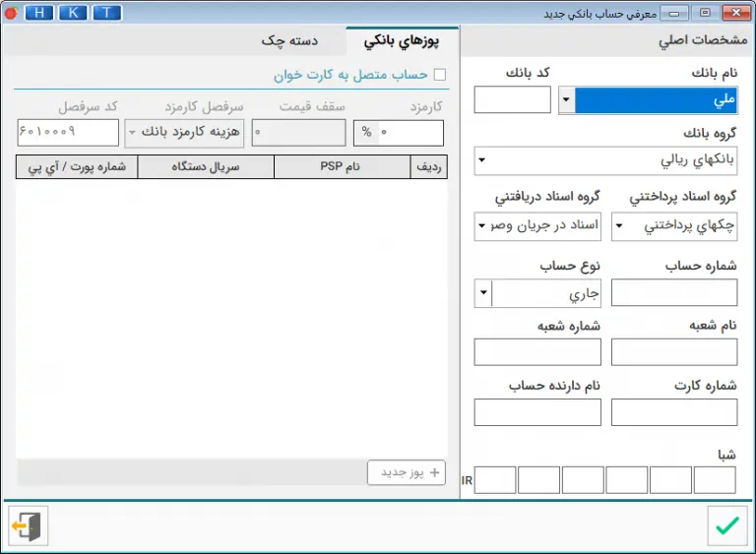The width and height of the screenshot is (756, 554).
Task: Open the گروه اسناد دريافتني dropdown
Action: [481, 226]
